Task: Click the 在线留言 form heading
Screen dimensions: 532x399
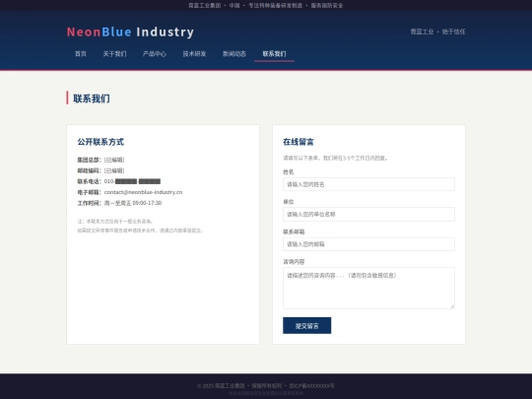Action: pyautogui.click(x=299, y=142)
